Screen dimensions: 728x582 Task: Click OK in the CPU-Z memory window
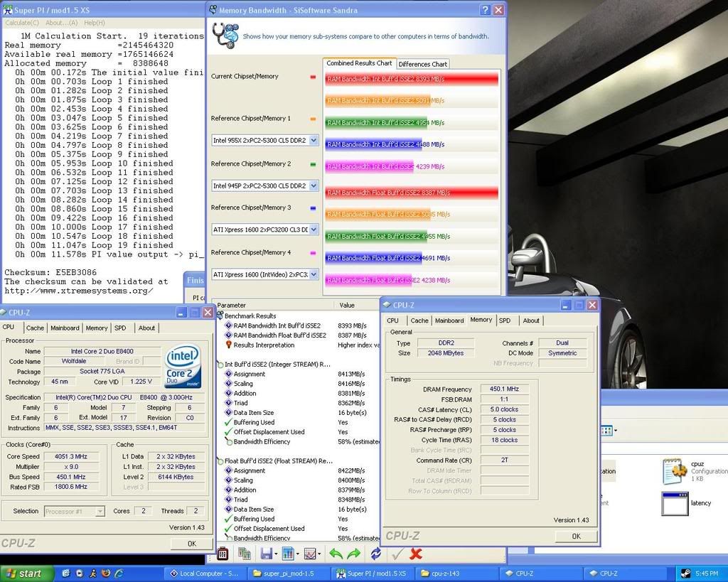click(x=576, y=536)
